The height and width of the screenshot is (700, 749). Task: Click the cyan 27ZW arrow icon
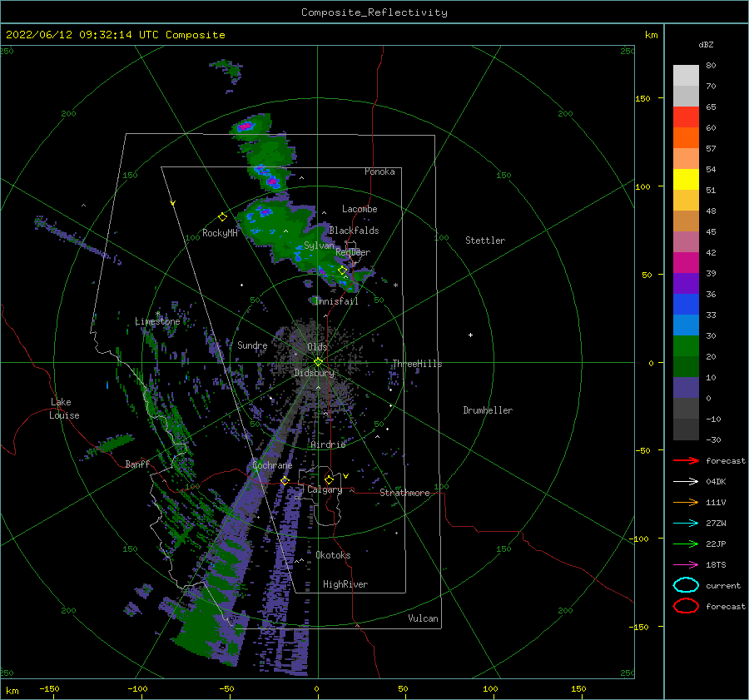tap(686, 524)
